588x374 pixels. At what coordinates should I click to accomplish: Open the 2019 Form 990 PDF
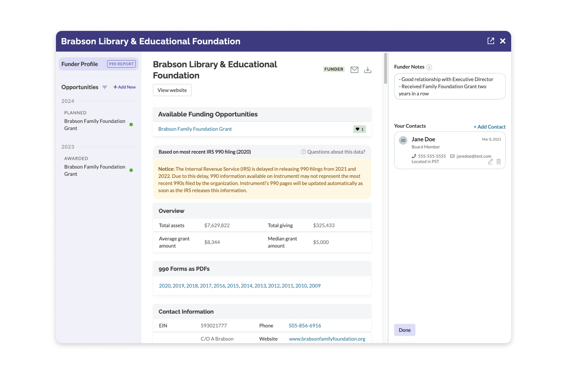click(178, 286)
